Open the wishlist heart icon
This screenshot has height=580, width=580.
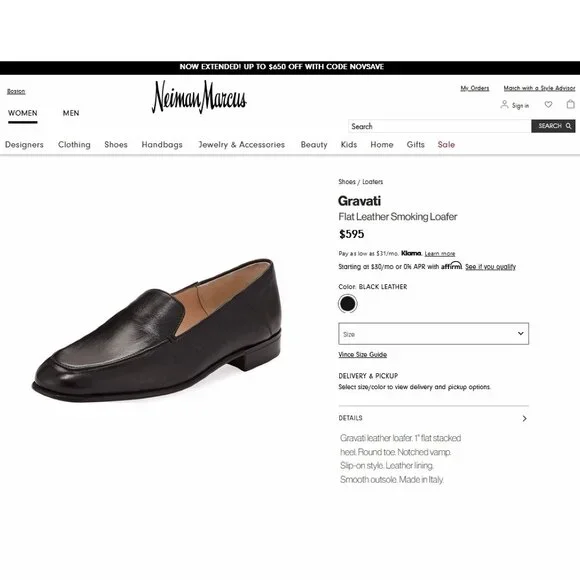(x=548, y=105)
